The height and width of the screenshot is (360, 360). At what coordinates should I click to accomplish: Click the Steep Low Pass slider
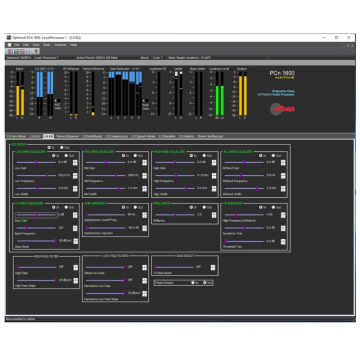tap(106, 267)
